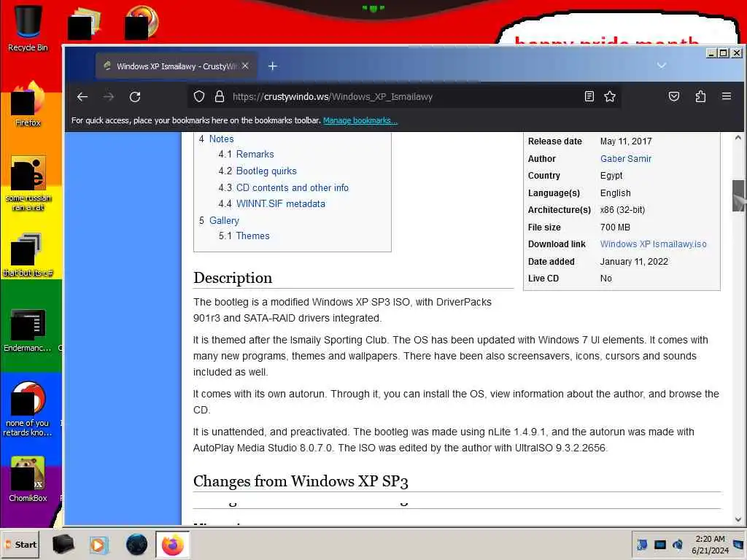View site security via padlock icon

(x=219, y=97)
